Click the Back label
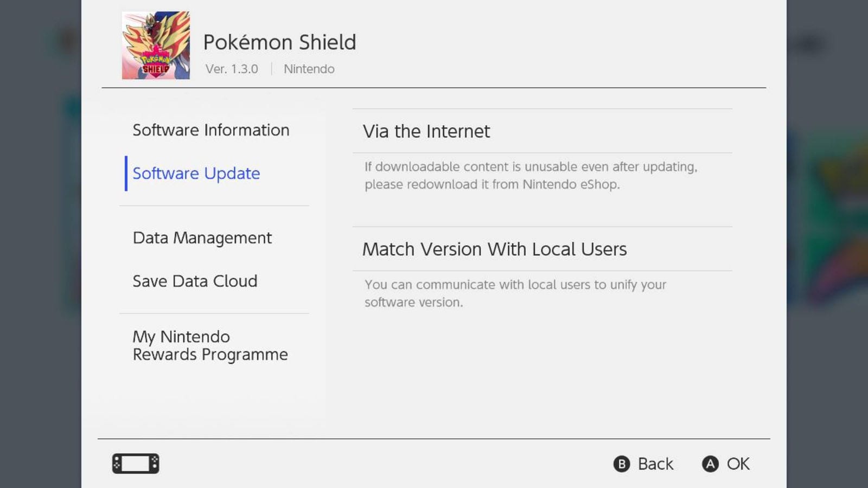This screenshot has height=488, width=868. click(x=655, y=464)
